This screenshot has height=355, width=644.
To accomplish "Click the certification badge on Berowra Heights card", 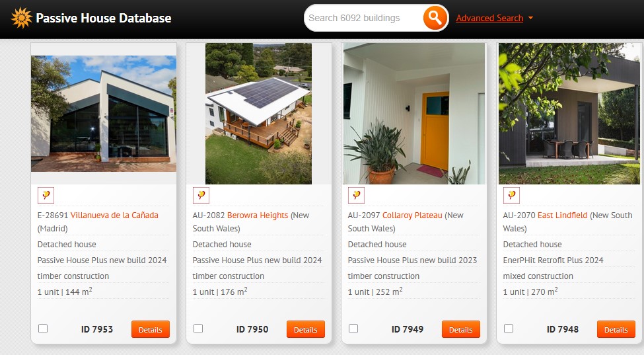I will tap(201, 195).
